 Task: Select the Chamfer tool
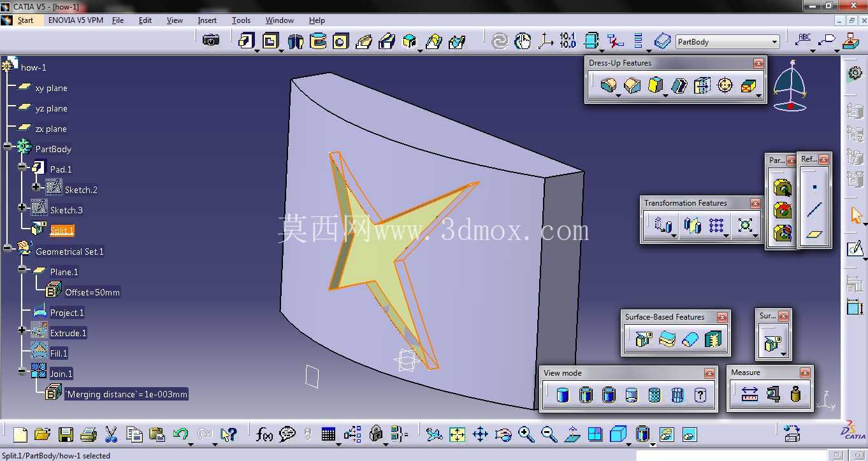click(x=632, y=85)
